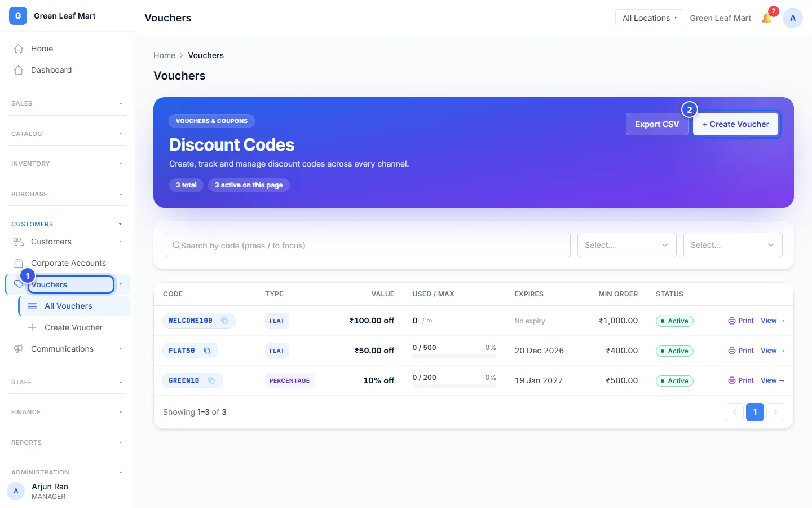View the GREEN10 voucher details
The height and width of the screenshot is (508, 812).
pyautogui.click(x=773, y=380)
